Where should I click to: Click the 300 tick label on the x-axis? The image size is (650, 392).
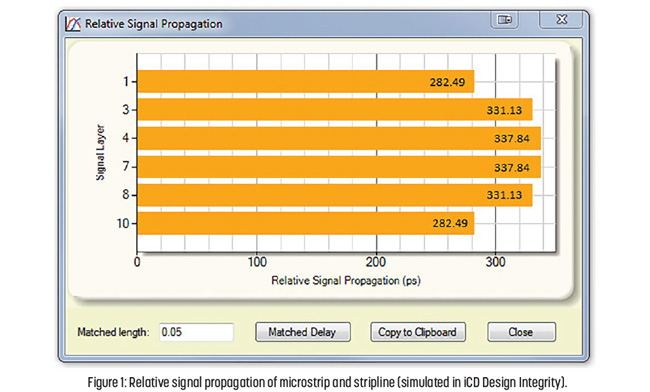point(496,262)
